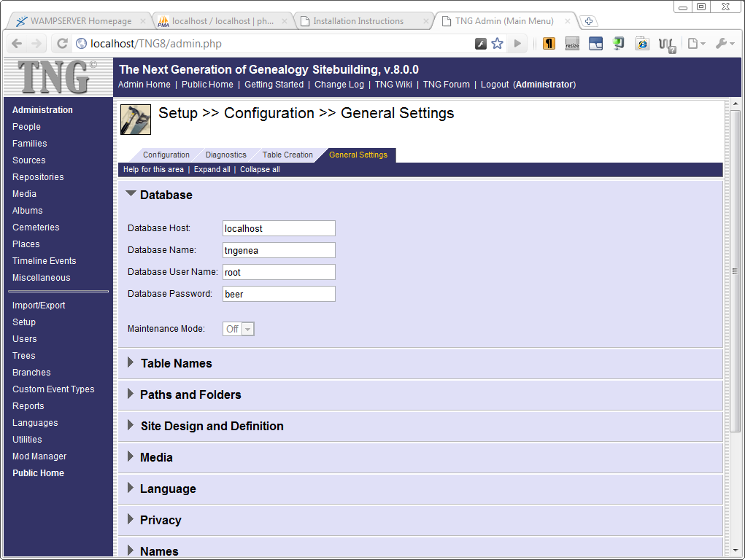Click the browser forward arrow
Screen dimensions: 745x560
click(x=36, y=44)
